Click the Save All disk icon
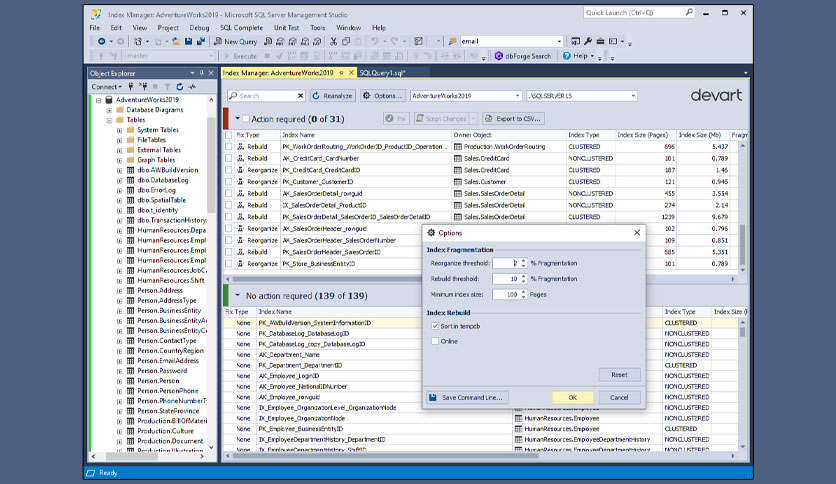Screen dimensions: 836x484 [x=200, y=41]
